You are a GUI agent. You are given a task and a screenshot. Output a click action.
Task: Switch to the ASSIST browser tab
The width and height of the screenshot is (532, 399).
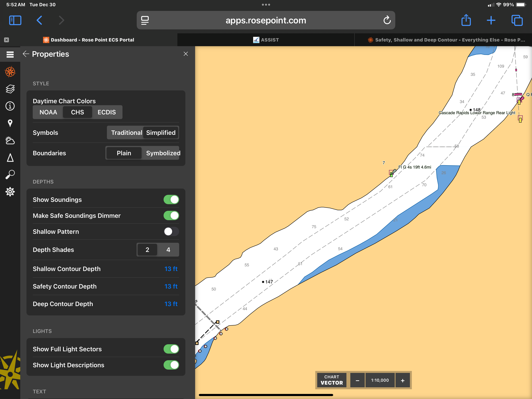tap(266, 40)
